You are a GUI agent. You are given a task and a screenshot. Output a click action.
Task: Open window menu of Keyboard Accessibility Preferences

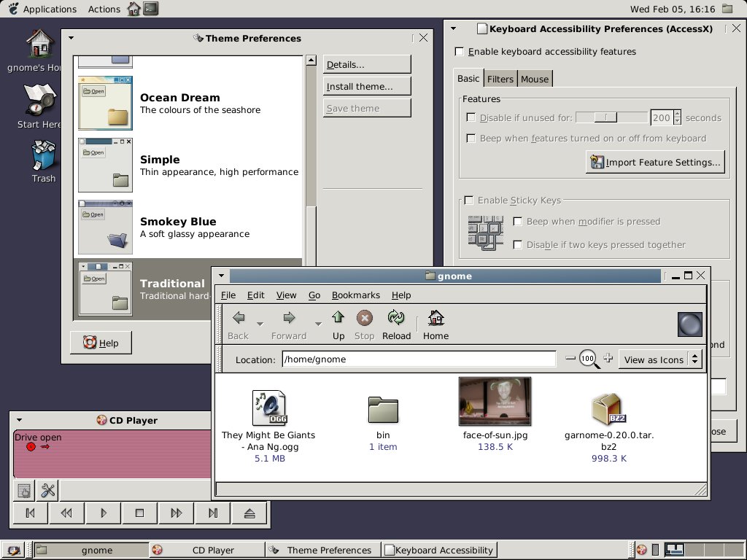(454, 28)
